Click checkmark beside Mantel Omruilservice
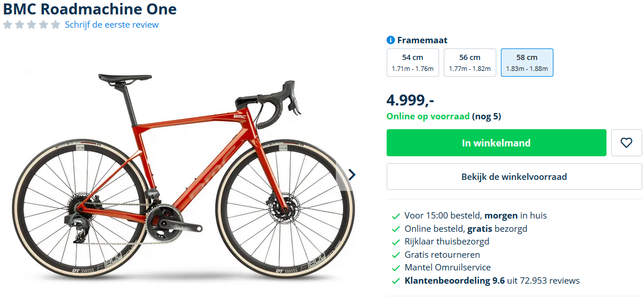644x305 pixels. [x=395, y=268]
